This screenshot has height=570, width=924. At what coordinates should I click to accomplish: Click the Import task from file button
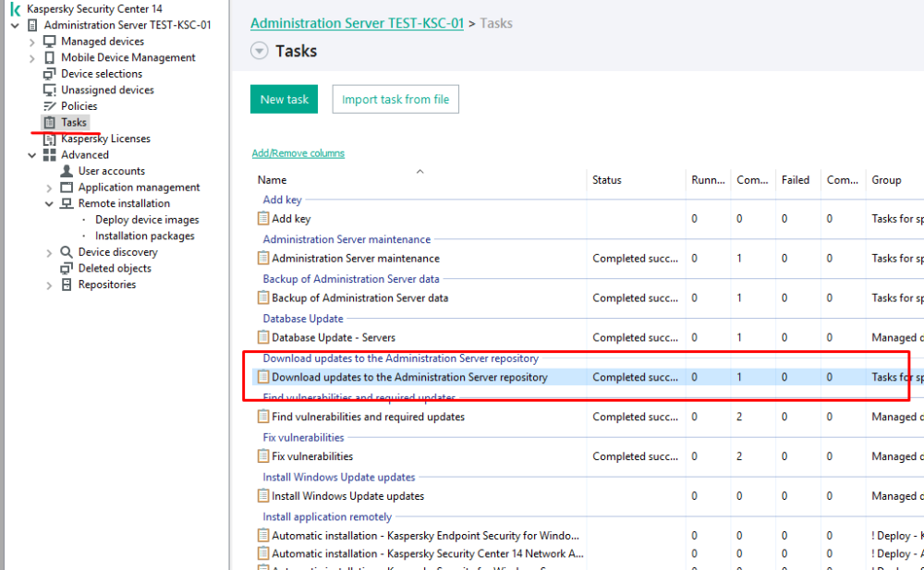[x=395, y=100]
